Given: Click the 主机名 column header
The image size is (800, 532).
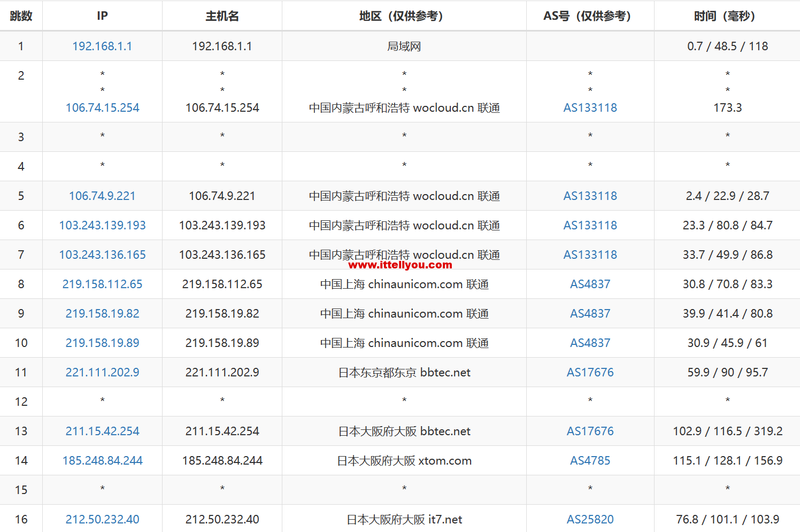Looking at the screenshot, I should point(222,16).
